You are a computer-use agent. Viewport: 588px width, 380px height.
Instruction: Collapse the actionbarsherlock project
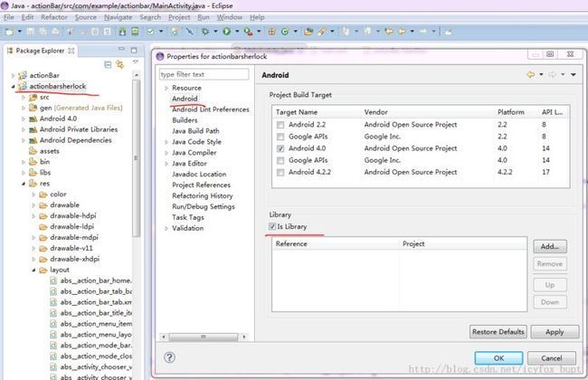point(14,87)
